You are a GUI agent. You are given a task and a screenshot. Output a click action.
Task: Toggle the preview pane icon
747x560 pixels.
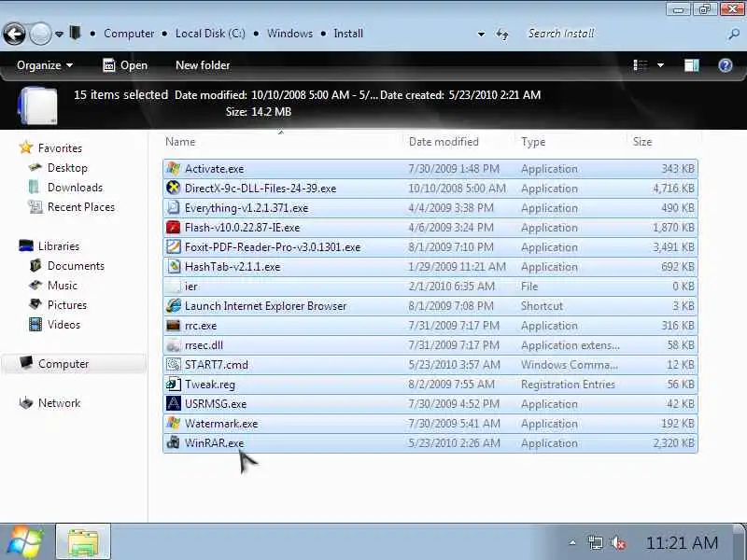point(692,65)
